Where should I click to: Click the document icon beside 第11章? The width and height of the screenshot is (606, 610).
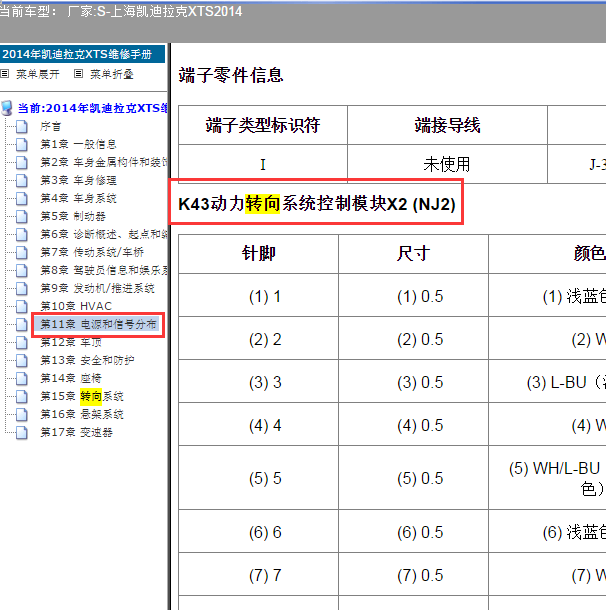click(x=22, y=324)
